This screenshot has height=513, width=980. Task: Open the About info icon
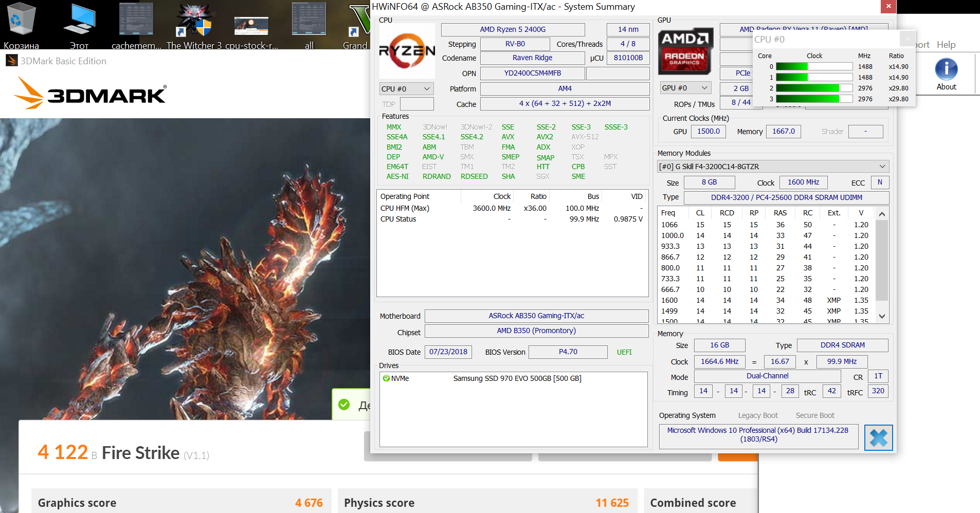coord(946,75)
